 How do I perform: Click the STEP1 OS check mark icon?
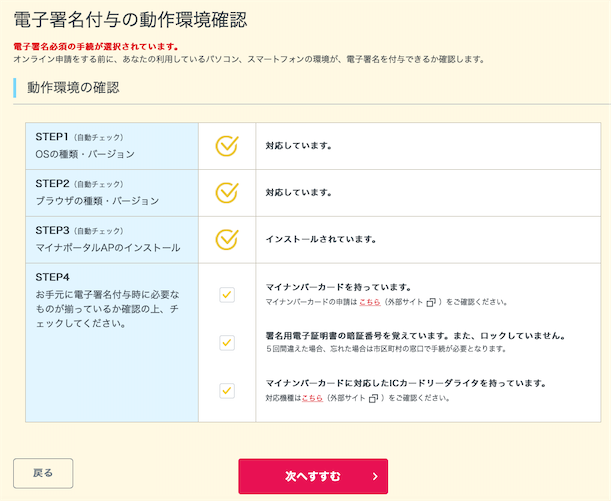pyautogui.click(x=227, y=145)
